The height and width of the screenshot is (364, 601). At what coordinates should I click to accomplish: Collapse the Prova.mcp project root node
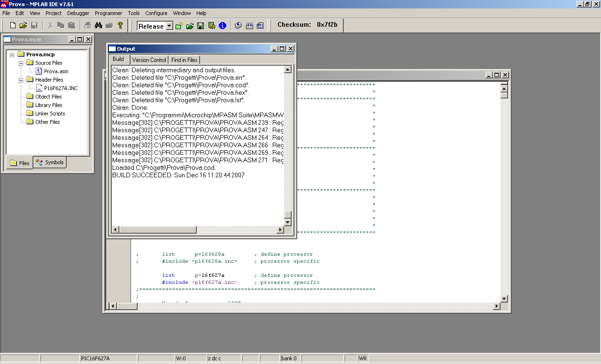pyautogui.click(x=12, y=54)
